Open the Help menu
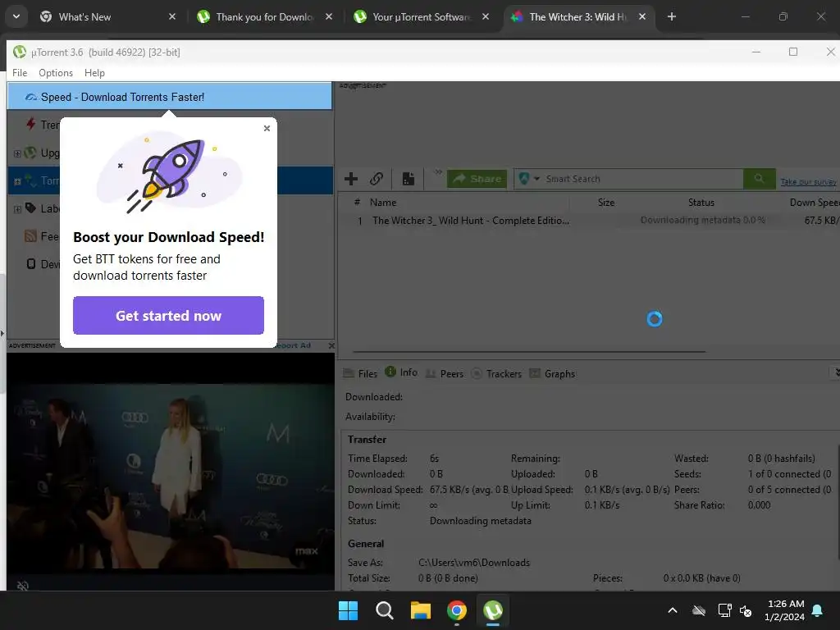The width and height of the screenshot is (840, 630). tap(94, 73)
